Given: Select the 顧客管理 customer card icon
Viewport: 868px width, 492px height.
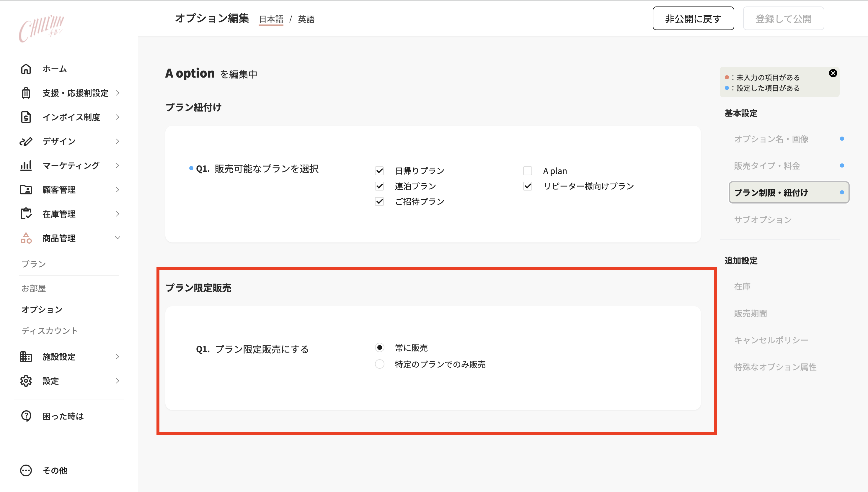Looking at the screenshot, I should pos(26,190).
